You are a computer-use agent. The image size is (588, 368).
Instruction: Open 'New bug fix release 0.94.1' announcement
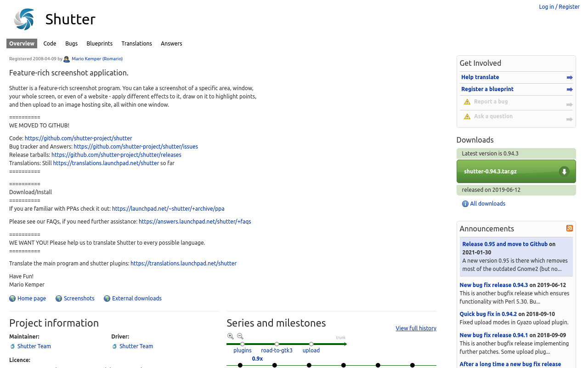coord(494,335)
